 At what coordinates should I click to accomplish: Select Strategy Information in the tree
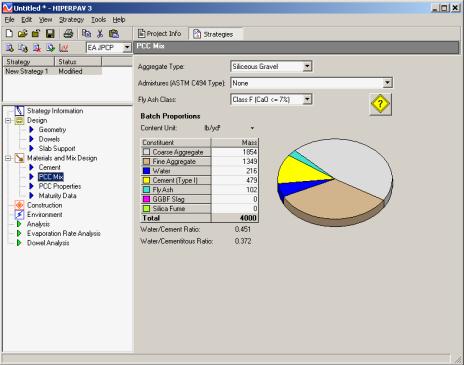[x=55, y=111]
